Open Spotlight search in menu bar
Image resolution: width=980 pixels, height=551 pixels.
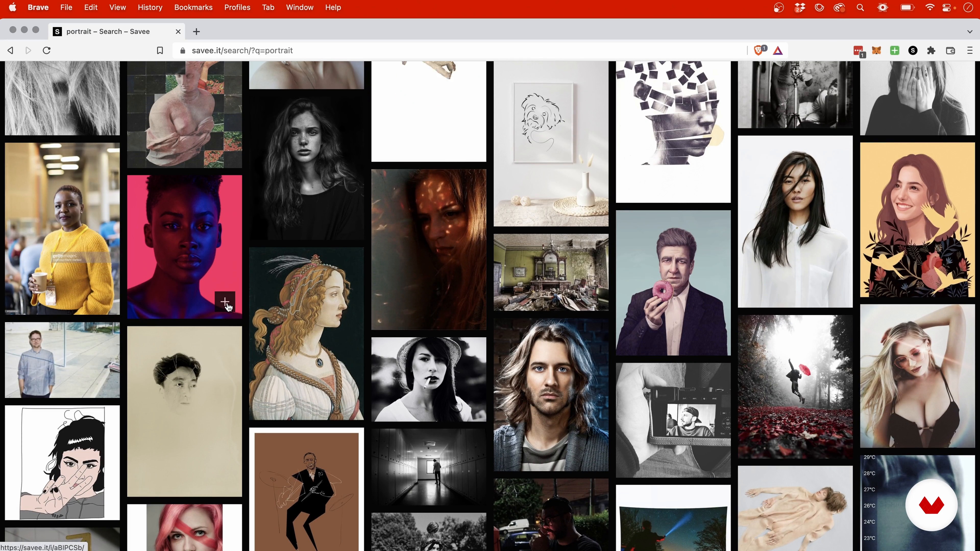[x=860, y=7]
